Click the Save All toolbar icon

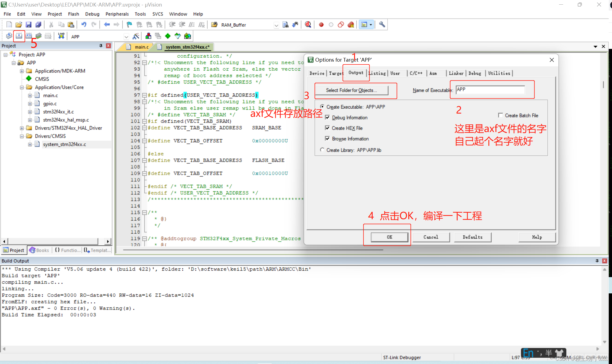[38, 25]
